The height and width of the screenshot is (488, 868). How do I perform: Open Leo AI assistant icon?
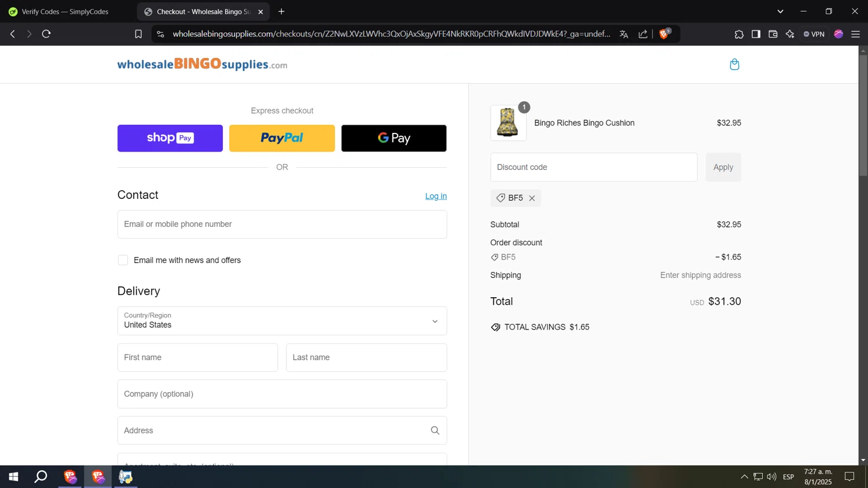tap(790, 34)
